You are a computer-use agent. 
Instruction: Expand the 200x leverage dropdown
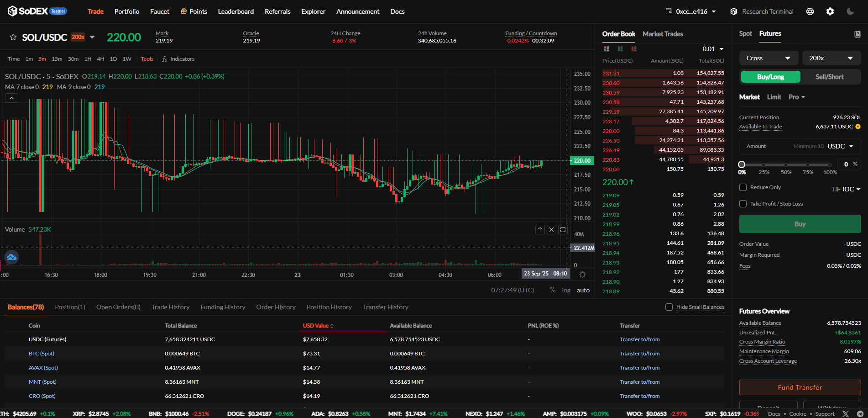pyautogui.click(x=831, y=58)
